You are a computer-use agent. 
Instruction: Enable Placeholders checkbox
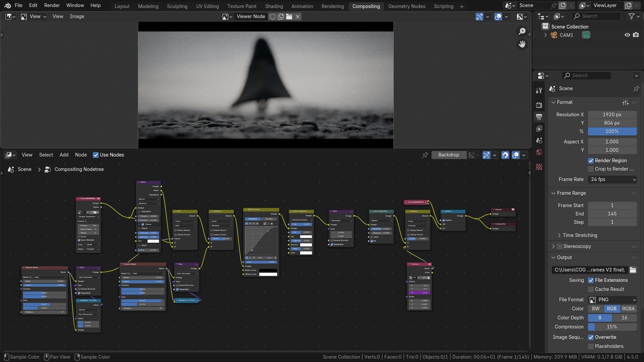click(x=591, y=346)
